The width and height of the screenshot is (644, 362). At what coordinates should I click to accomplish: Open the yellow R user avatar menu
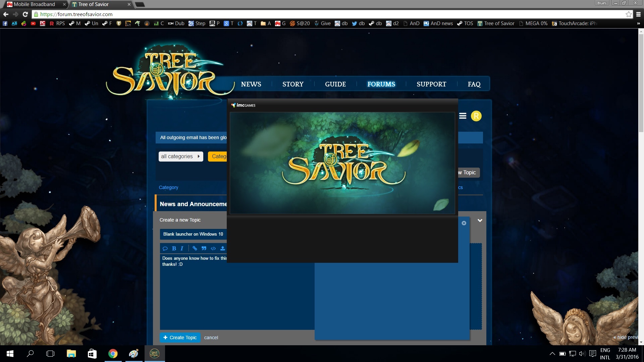[x=476, y=116]
